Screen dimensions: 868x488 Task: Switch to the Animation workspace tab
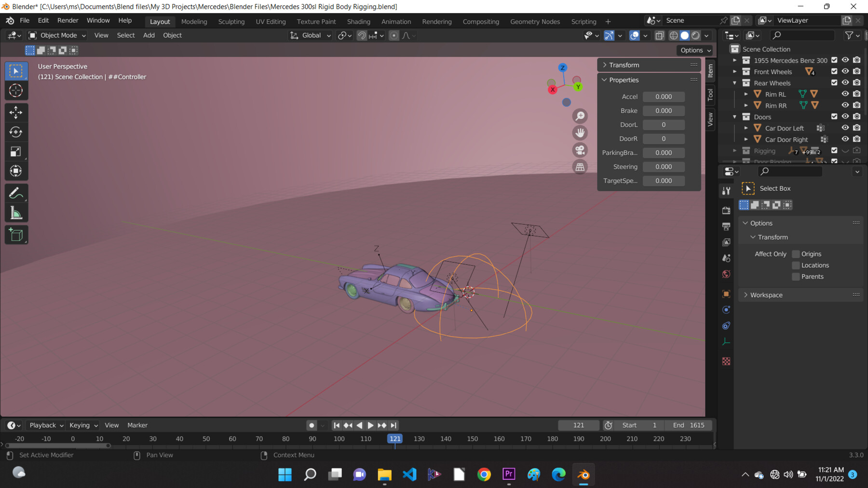pyautogui.click(x=396, y=21)
